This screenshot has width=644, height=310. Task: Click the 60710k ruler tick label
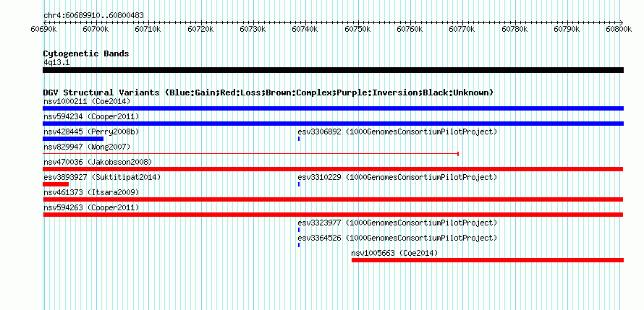pos(148,29)
